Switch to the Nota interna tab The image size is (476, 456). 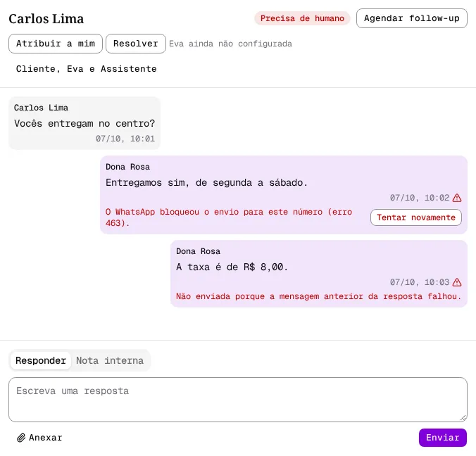(x=110, y=360)
